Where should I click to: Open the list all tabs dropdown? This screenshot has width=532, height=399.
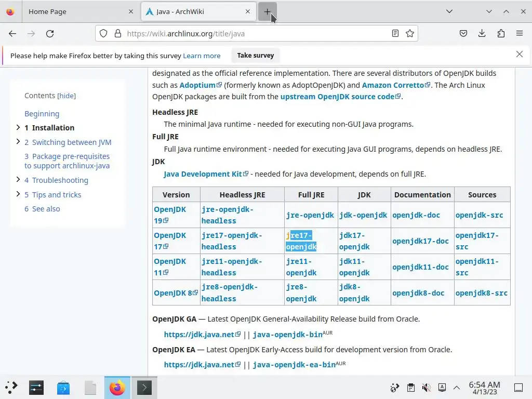click(449, 11)
